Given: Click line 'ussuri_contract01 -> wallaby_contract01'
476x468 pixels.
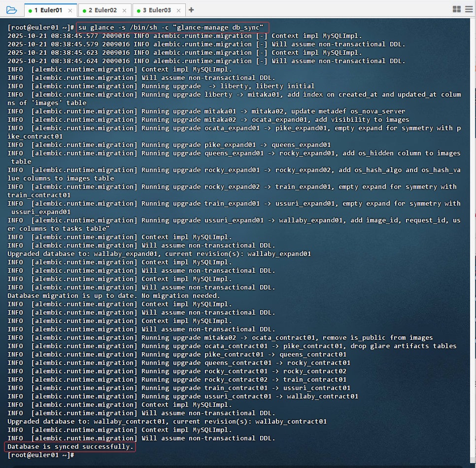Looking at the screenshot, I should coord(183,396).
